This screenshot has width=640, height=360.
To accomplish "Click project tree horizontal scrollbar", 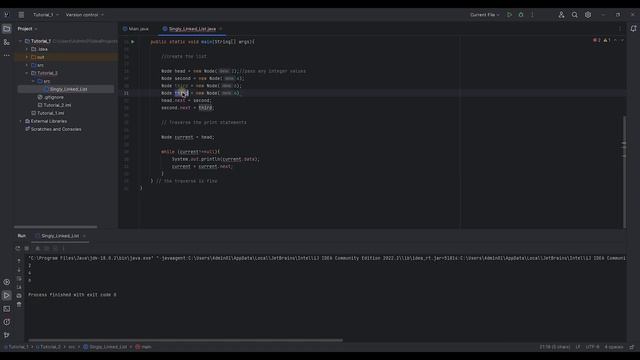I will coord(56,227).
